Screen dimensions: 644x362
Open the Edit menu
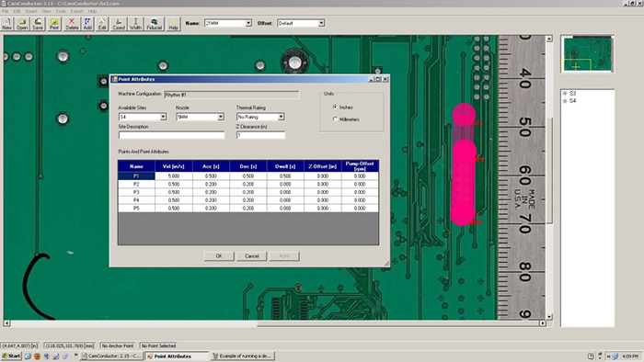17,11
